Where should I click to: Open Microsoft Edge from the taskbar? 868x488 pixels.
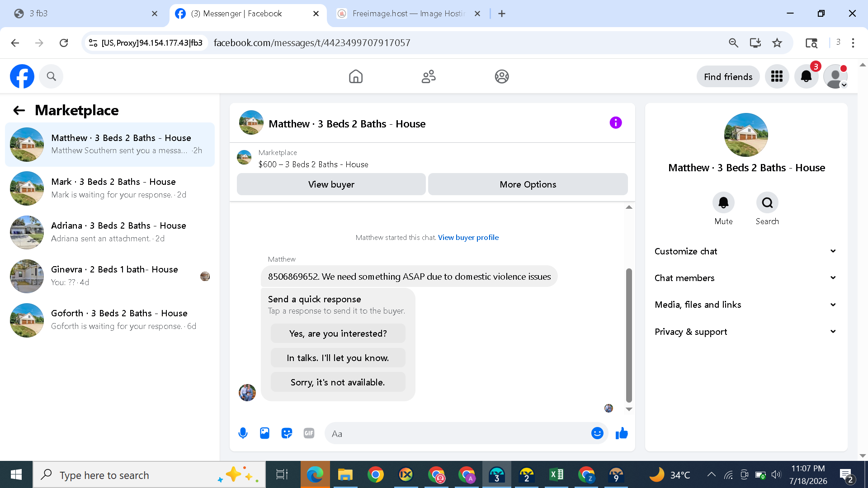[x=315, y=475]
